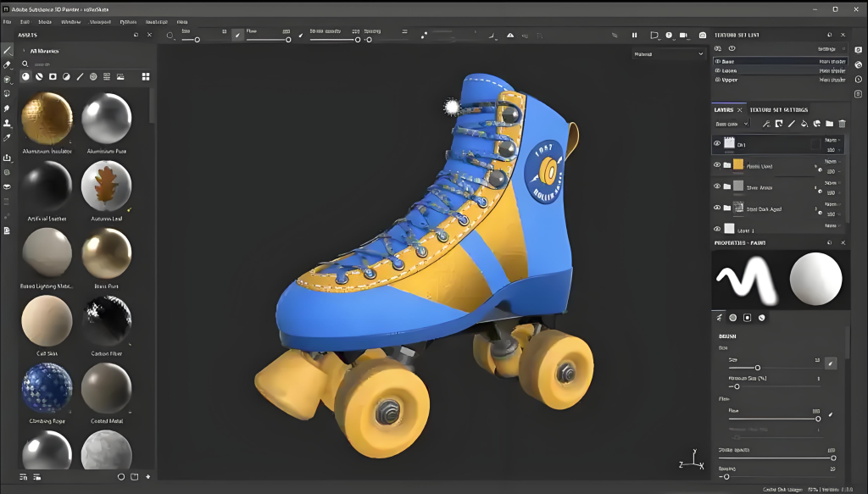Select the Material picker eyedropper tool
The width and height of the screenshot is (868, 494).
point(8,137)
